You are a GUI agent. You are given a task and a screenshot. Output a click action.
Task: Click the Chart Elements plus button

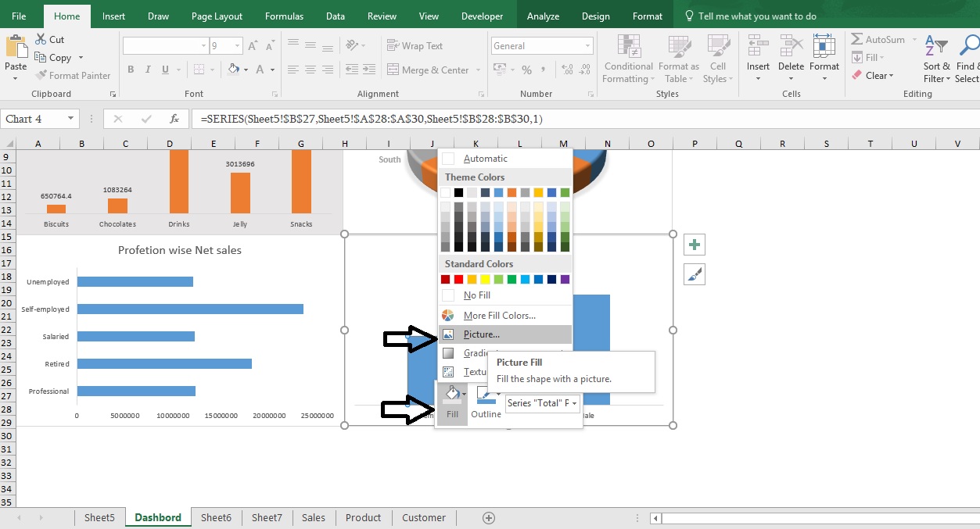click(x=695, y=245)
